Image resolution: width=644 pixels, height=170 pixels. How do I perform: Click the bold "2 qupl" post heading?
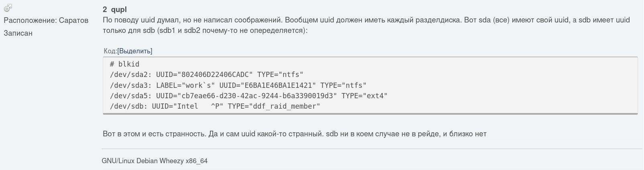click(x=115, y=9)
